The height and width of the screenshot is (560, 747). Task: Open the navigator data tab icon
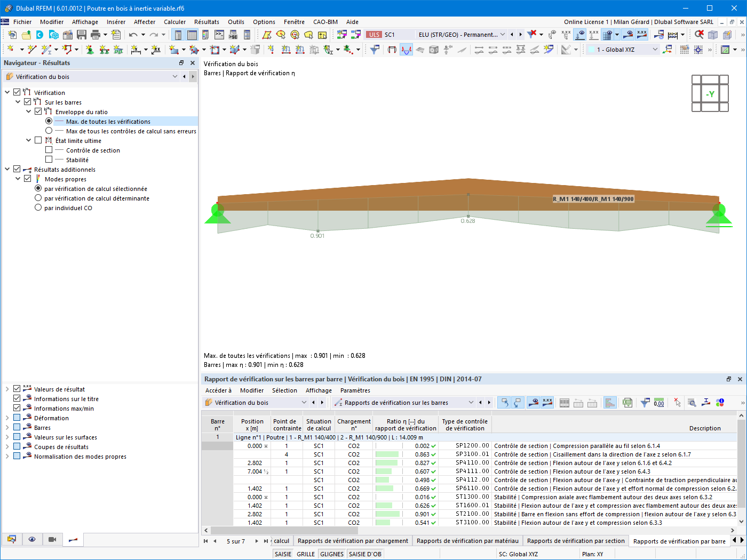(x=12, y=539)
